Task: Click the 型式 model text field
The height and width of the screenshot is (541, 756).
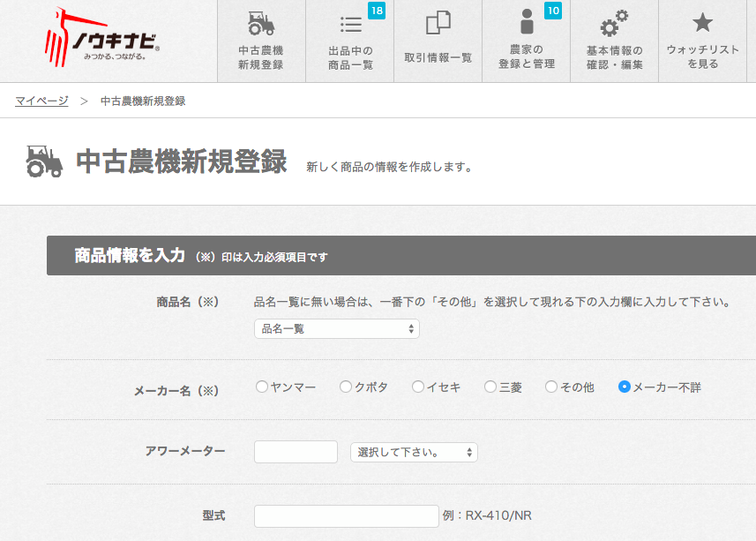Action: click(346, 515)
